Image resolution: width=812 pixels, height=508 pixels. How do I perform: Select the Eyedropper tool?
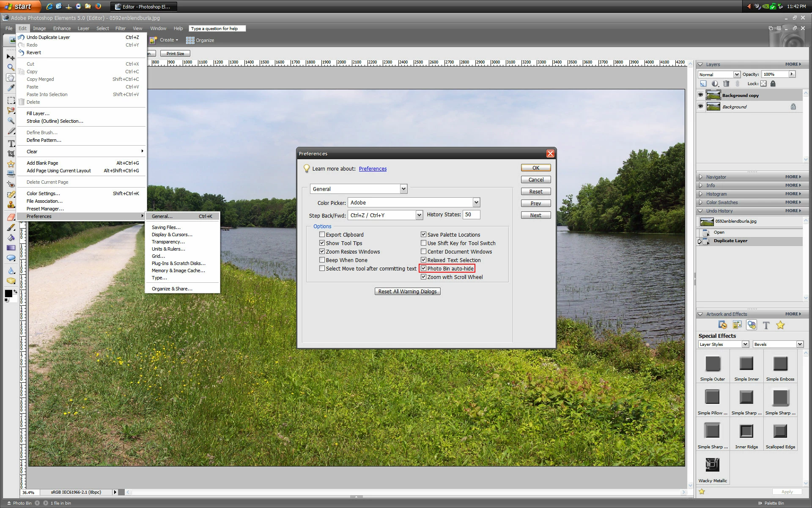[x=11, y=88]
